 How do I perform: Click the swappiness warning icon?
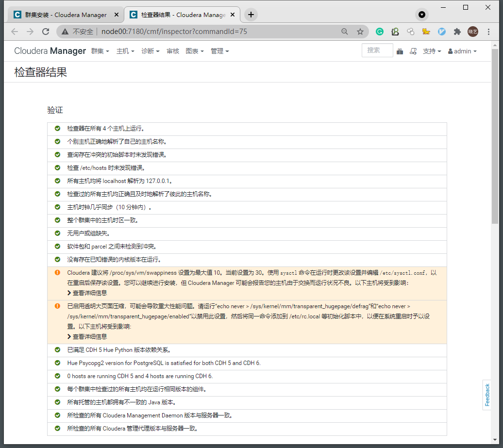57,273
